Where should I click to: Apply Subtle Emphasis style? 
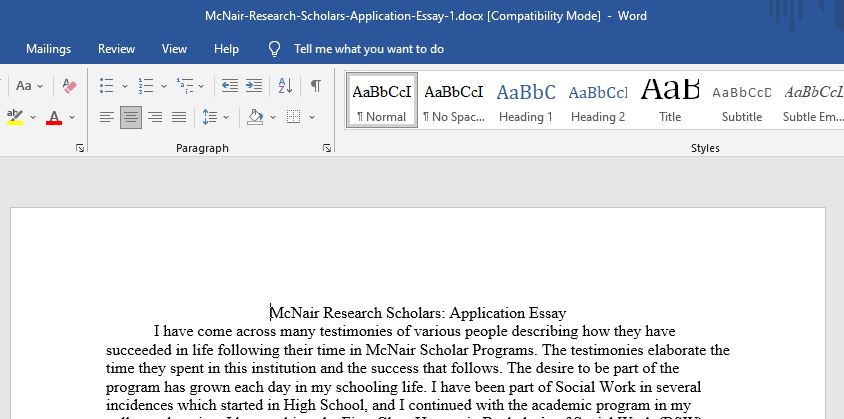[x=812, y=101]
